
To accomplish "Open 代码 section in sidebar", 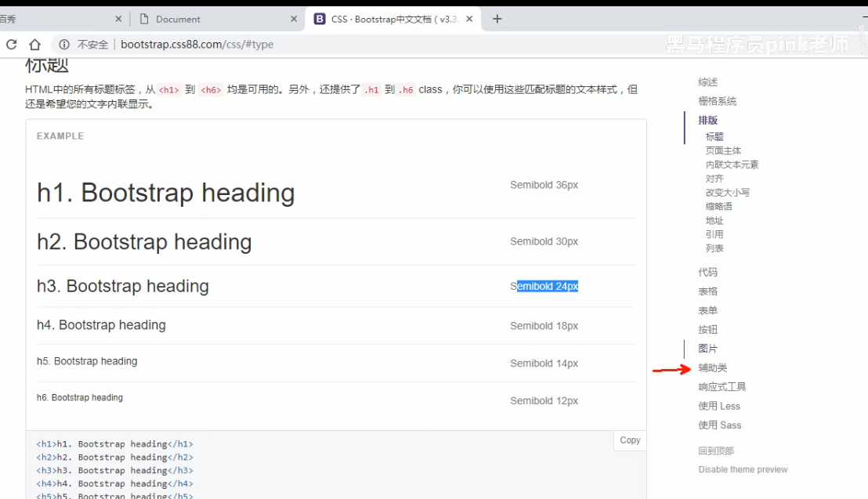I will 708,272.
